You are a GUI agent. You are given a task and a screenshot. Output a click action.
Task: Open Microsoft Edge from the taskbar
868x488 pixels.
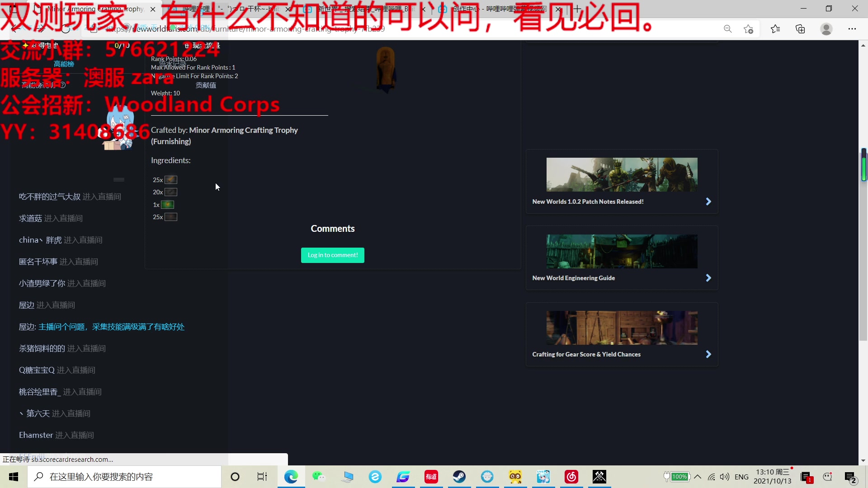click(x=291, y=477)
